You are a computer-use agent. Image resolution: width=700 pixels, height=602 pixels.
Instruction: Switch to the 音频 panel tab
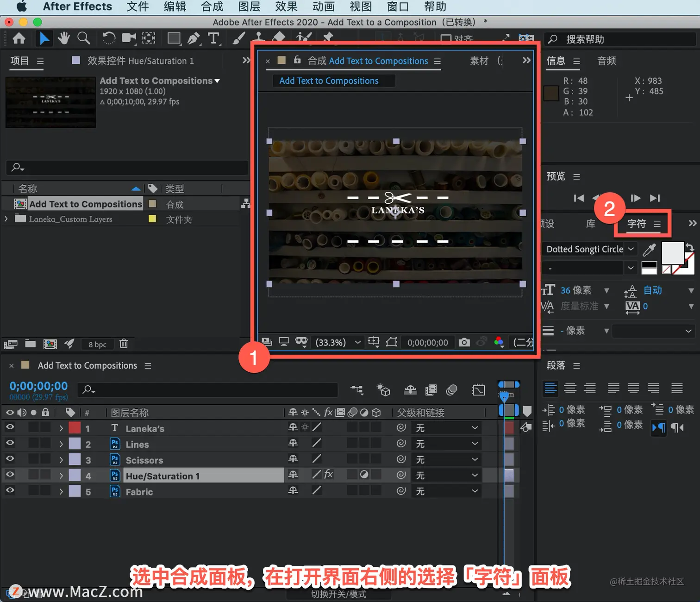coord(606,61)
